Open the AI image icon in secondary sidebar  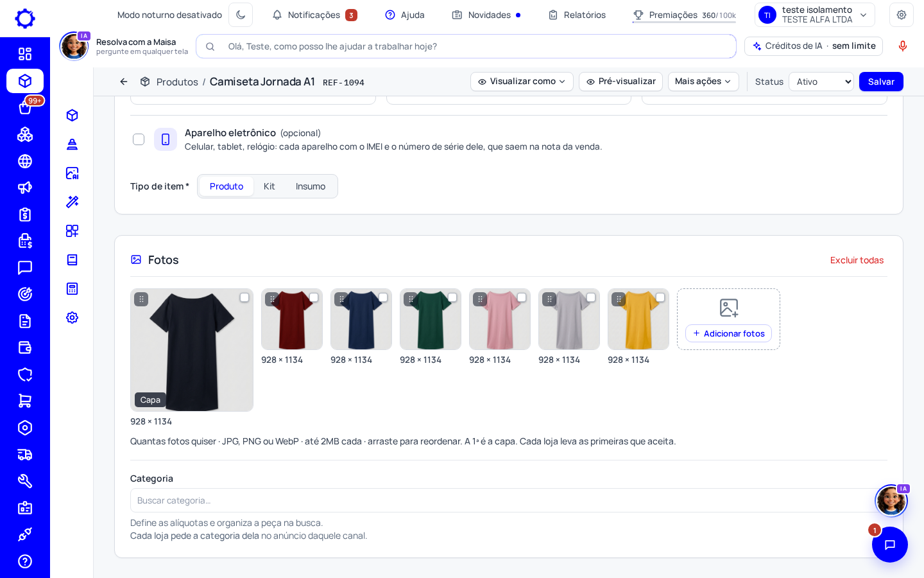pos(73,173)
